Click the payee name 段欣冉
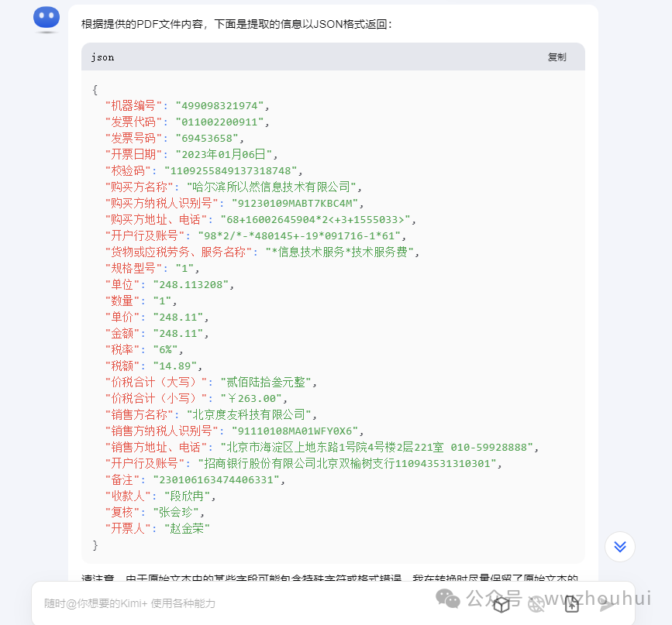This screenshot has width=672, height=625. pyautogui.click(x=187, y=496)
